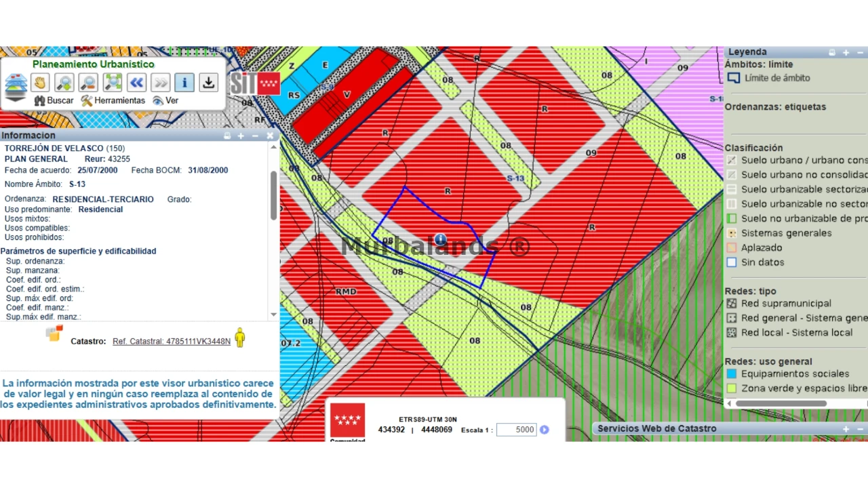The height and width of the screenshot is (488, 868).
Task: Click the blue info marker on map
Action: pyautogui.click(x=440, y=239)
